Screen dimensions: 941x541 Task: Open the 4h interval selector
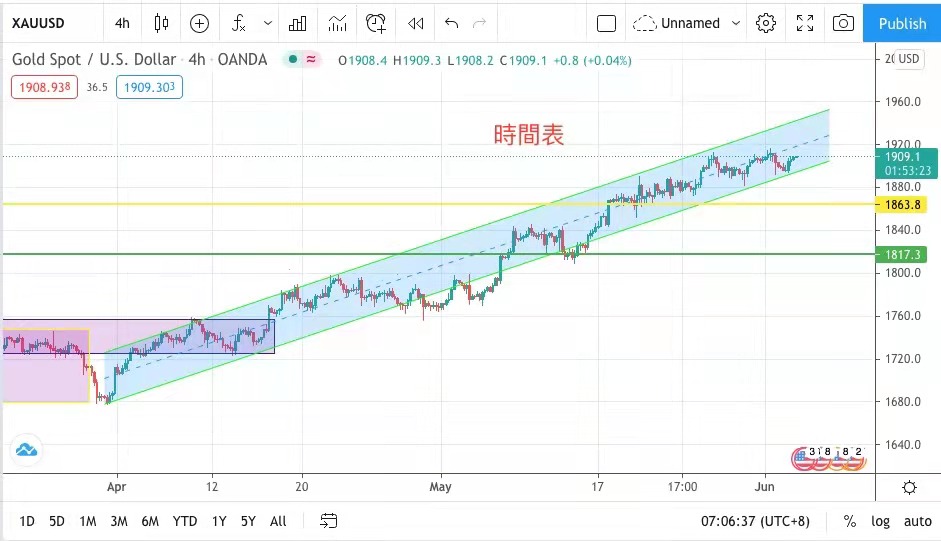pos(121,23)
